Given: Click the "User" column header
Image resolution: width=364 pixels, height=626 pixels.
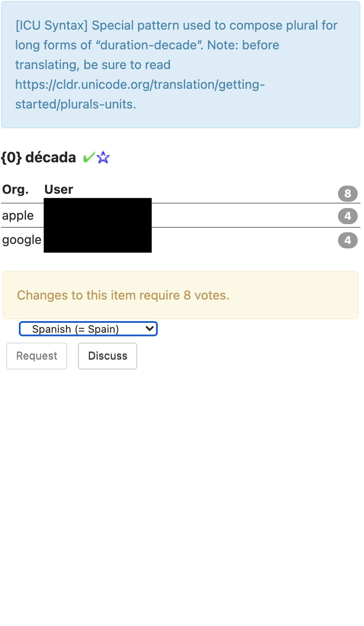Looking at the screenshot, I should tap(59, 189).
